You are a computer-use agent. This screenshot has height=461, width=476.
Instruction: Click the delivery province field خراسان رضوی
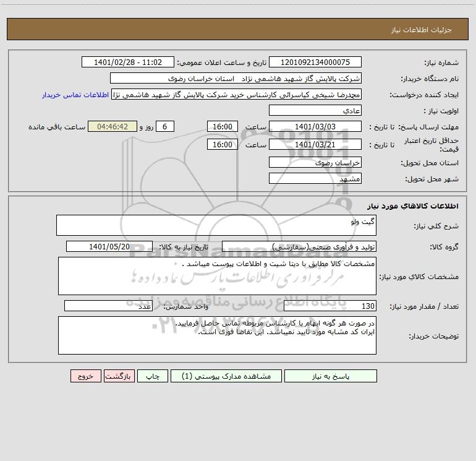[315, 162]
